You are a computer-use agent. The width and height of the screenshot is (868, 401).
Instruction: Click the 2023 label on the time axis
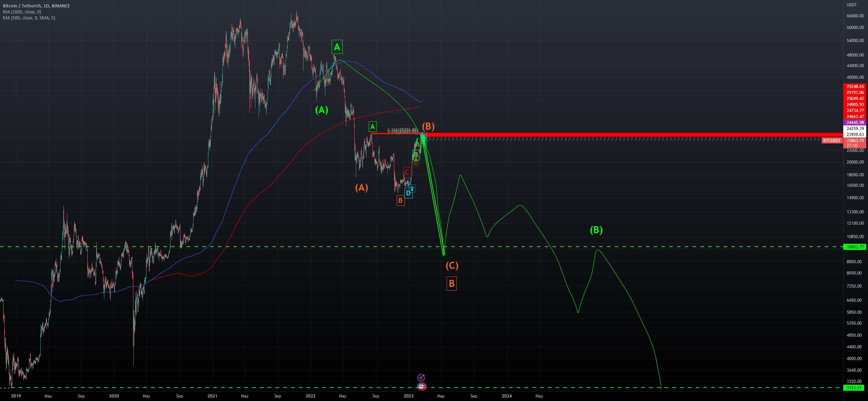point(409,396)
